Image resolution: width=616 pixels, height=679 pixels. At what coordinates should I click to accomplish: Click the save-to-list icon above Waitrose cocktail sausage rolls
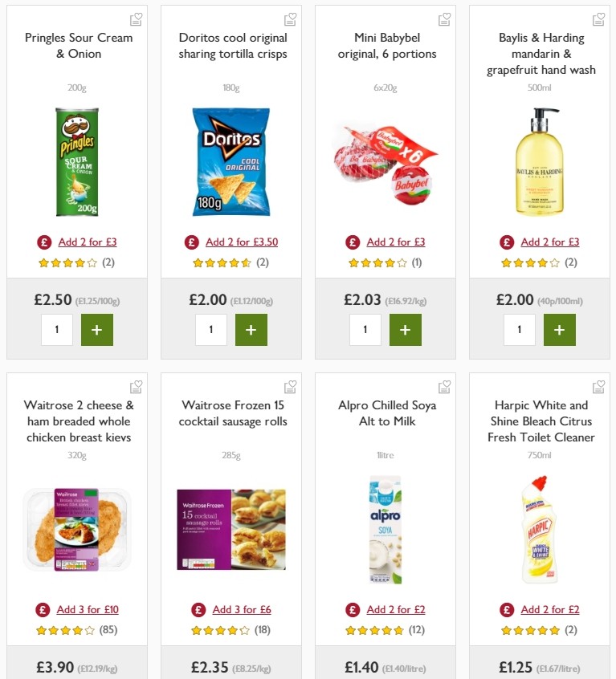pyautogui.click(x=290, y=386)
